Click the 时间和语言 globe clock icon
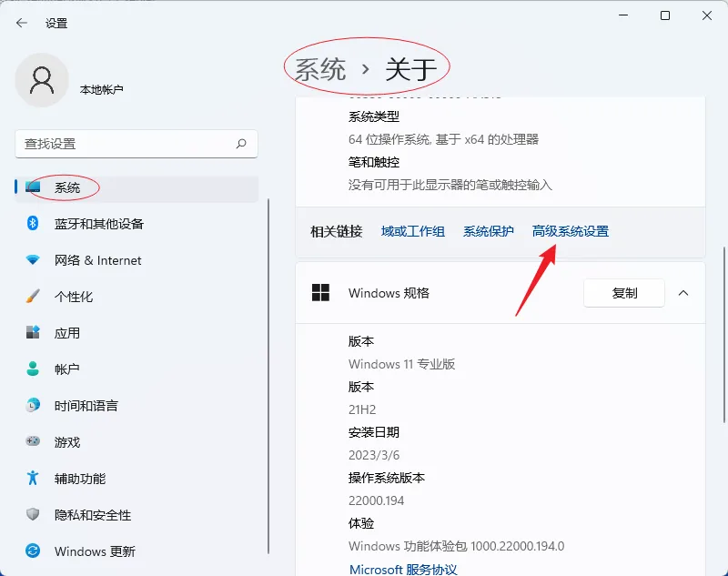Viewport: 728px width, 576px height. click(33, 405)
